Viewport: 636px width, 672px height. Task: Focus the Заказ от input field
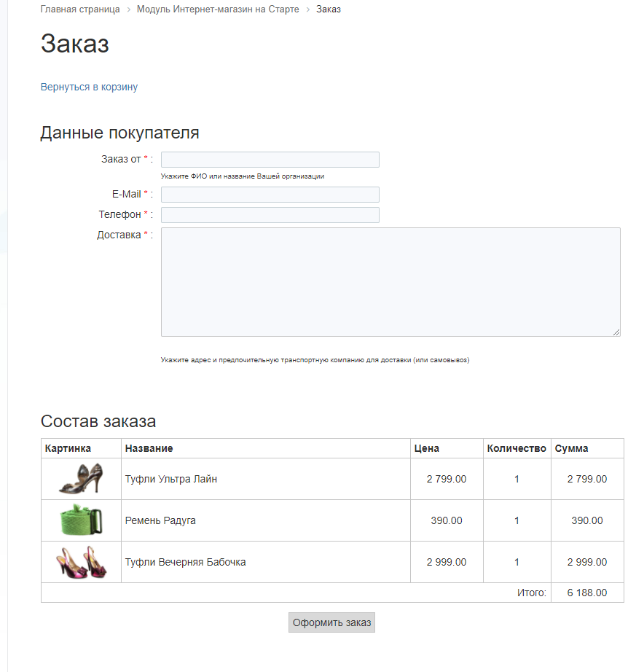pos(270,160)
